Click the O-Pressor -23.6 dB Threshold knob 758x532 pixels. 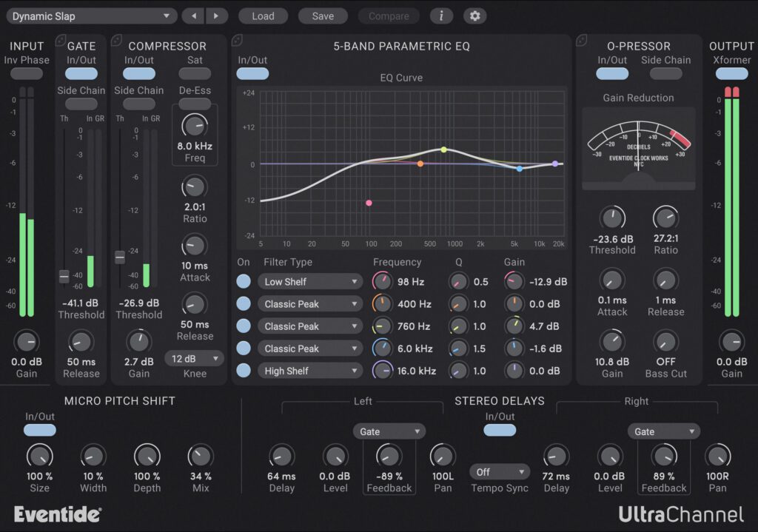pyautogui.click(x=612, y=218)
